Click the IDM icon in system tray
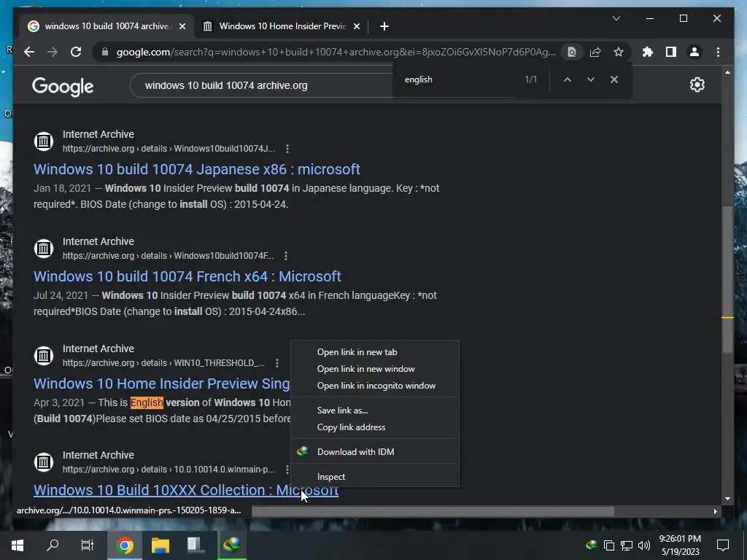 click(x=591, y=545)
